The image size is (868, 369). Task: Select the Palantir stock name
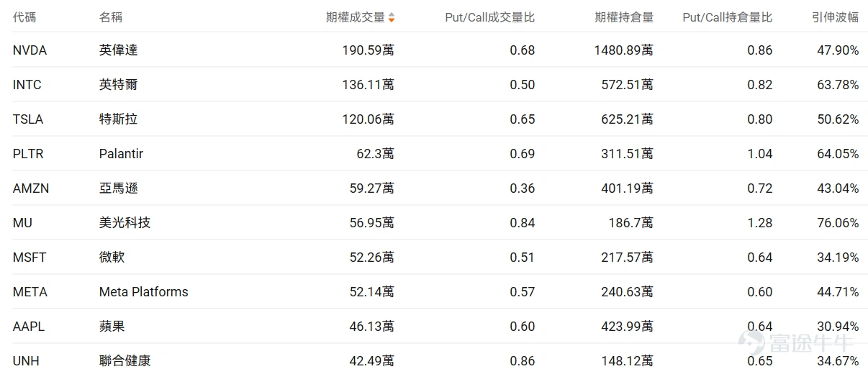tap(121, 154)
